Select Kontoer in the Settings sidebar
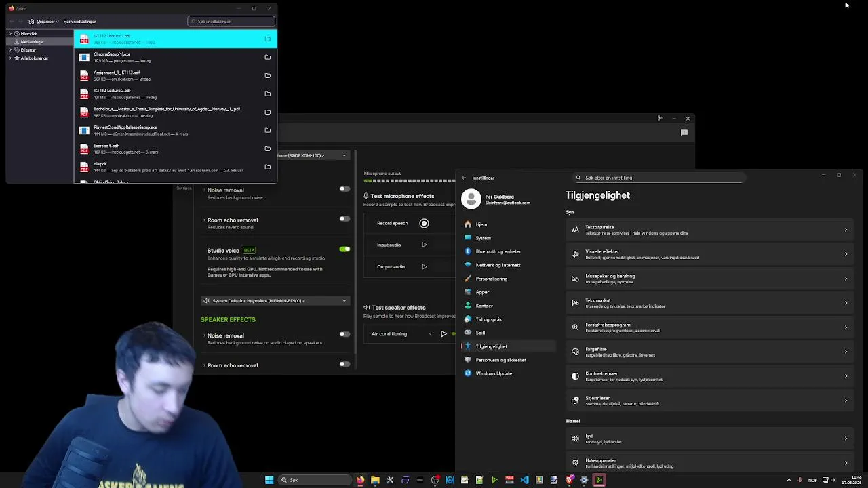The image size is (868, 488). click(507, 306)
